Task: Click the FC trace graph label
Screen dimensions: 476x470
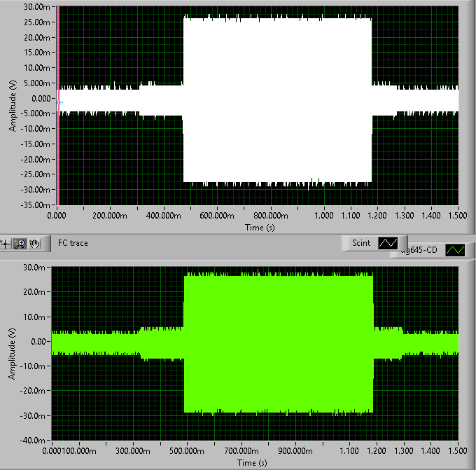Action: (x=73, y=243)
